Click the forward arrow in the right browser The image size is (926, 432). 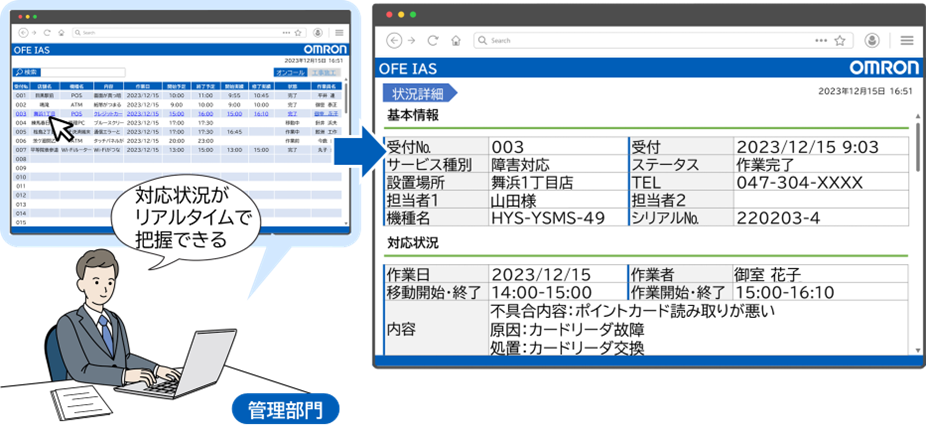point(412,41)
